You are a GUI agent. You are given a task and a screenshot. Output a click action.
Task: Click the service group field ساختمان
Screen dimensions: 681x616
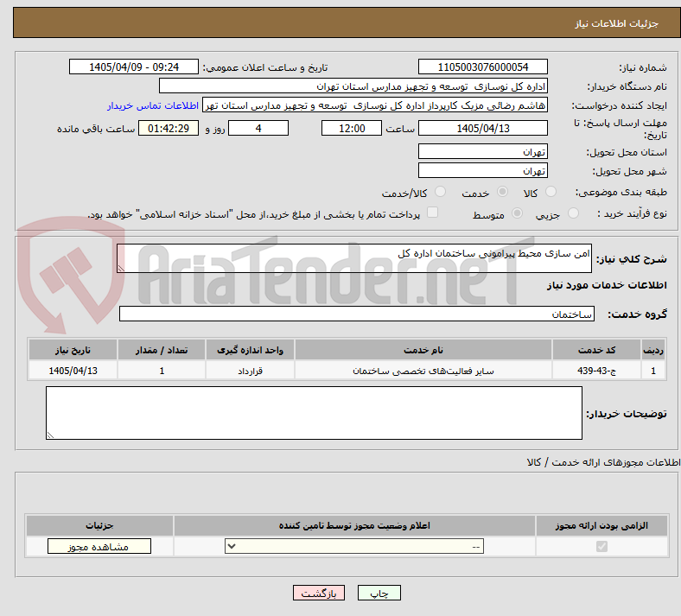(357, 314)
